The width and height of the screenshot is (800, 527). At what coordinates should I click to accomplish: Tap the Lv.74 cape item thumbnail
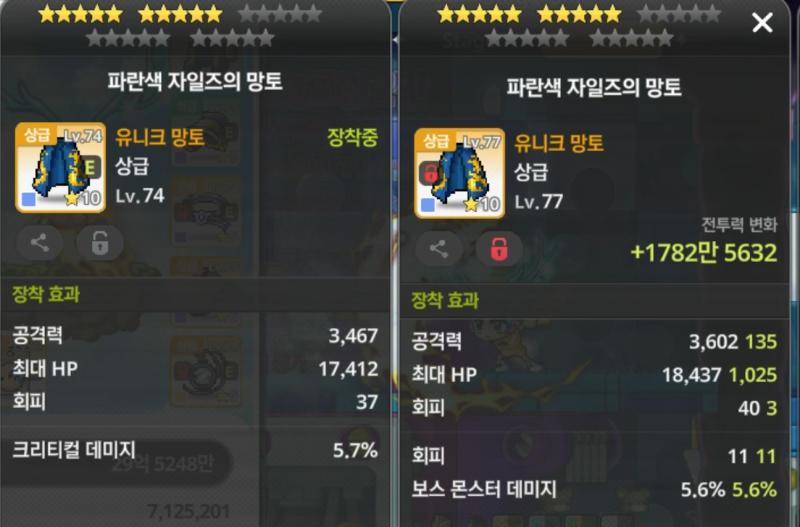tap(61, 167)
